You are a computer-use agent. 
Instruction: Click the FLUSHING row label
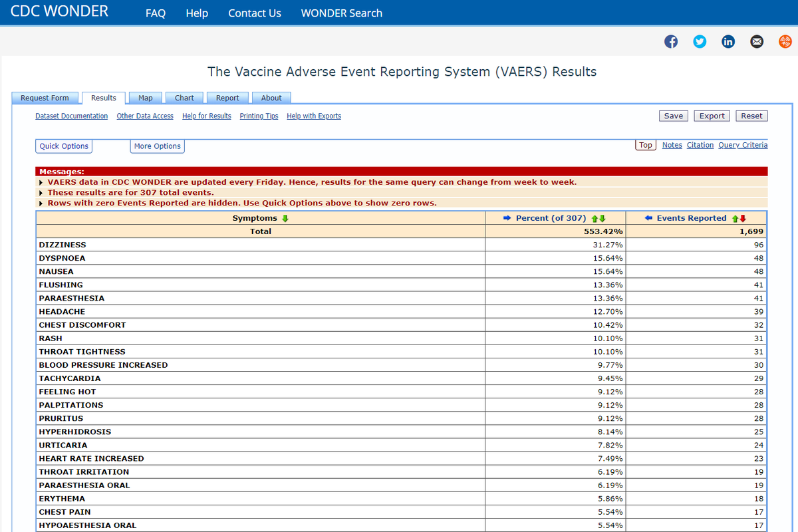tap(61, 285)
